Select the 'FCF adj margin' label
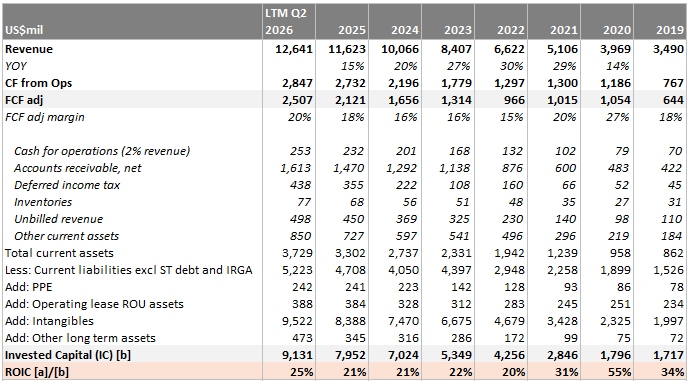This screenshot has width=687, height=381. point(45,117)
